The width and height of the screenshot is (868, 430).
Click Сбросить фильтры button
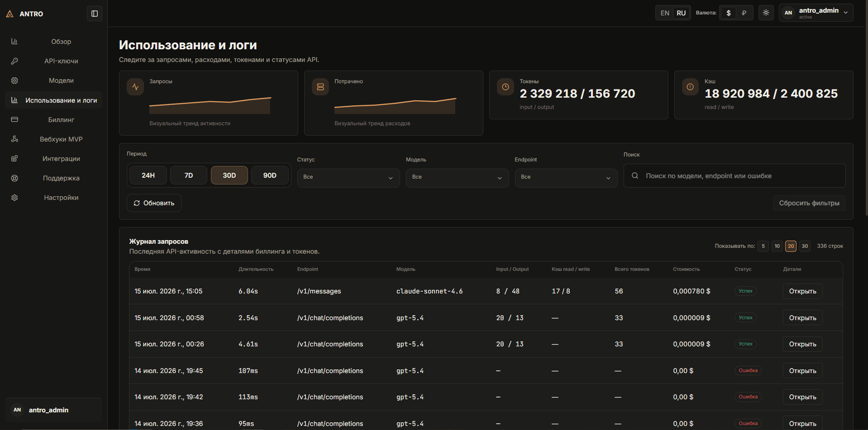tap(809, 203)
